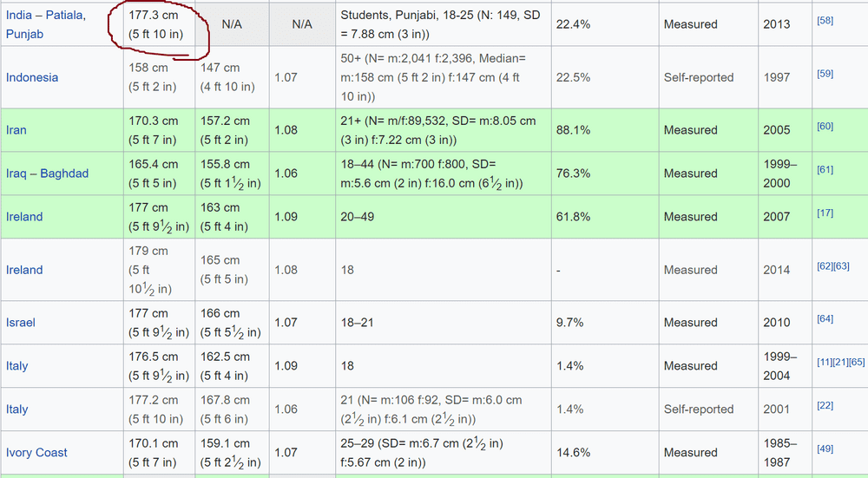Open the Indonesia country link
The width and height of the screenshot is (868, 478).
click(x=31, y=77)
